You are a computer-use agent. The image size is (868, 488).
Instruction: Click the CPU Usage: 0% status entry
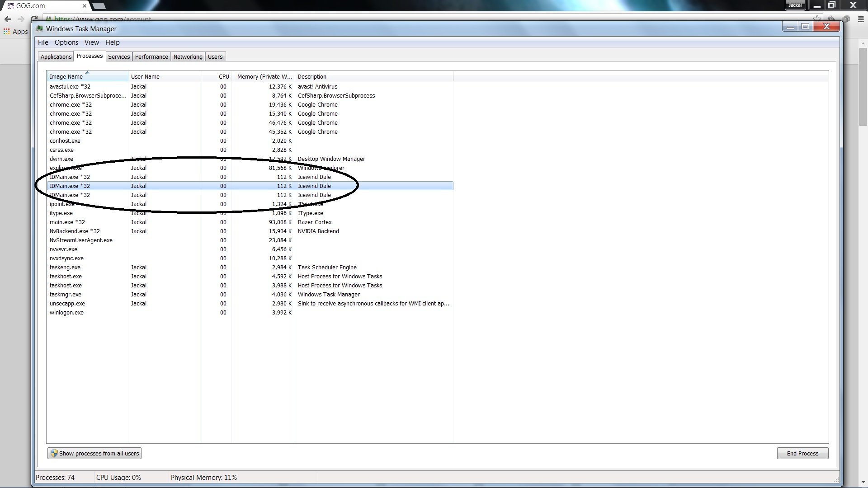[x=118, y=478]
